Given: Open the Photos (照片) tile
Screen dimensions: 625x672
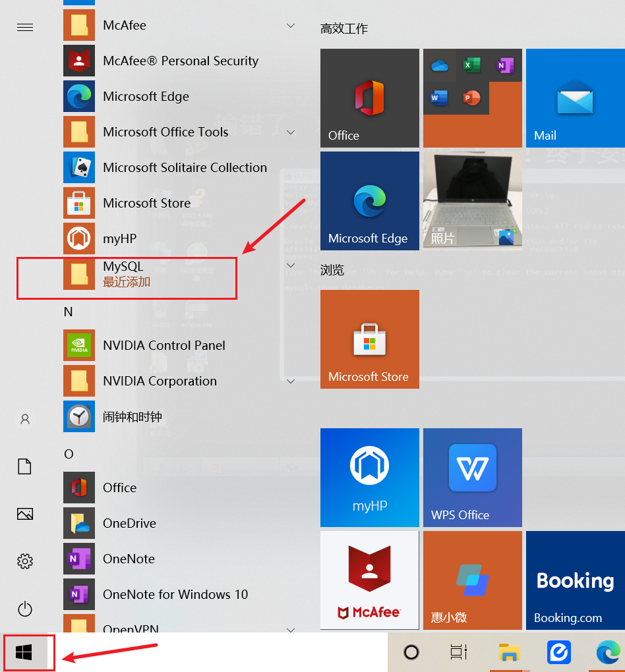Looking at the screenshot, I should (473, 201).
